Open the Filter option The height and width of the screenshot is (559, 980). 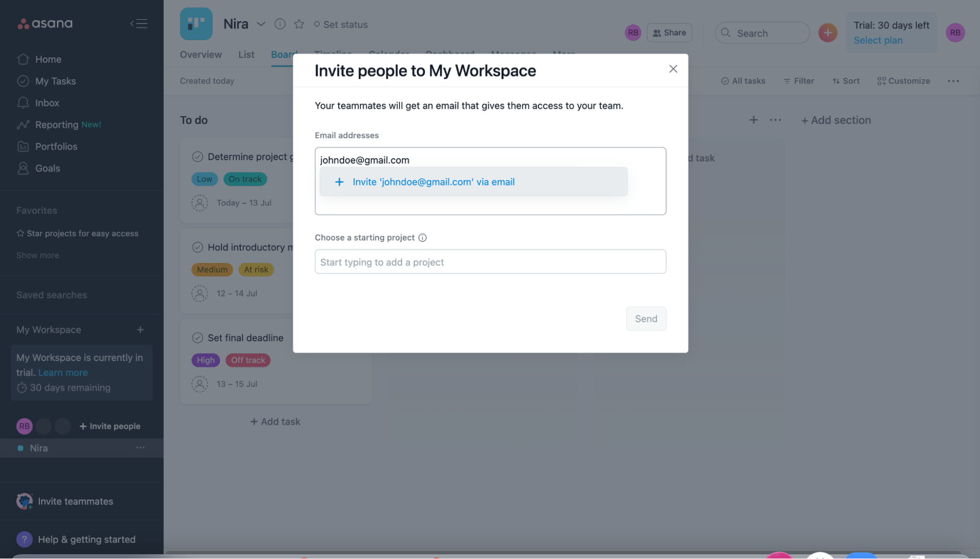point(799,81)
